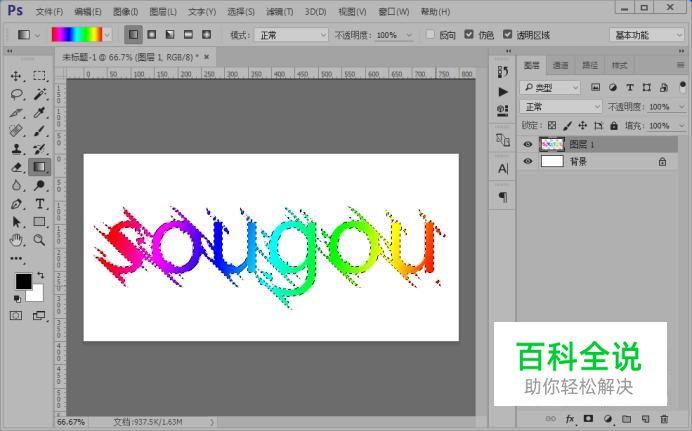Toggle Quick Mask mode

[x=16, y=315]
